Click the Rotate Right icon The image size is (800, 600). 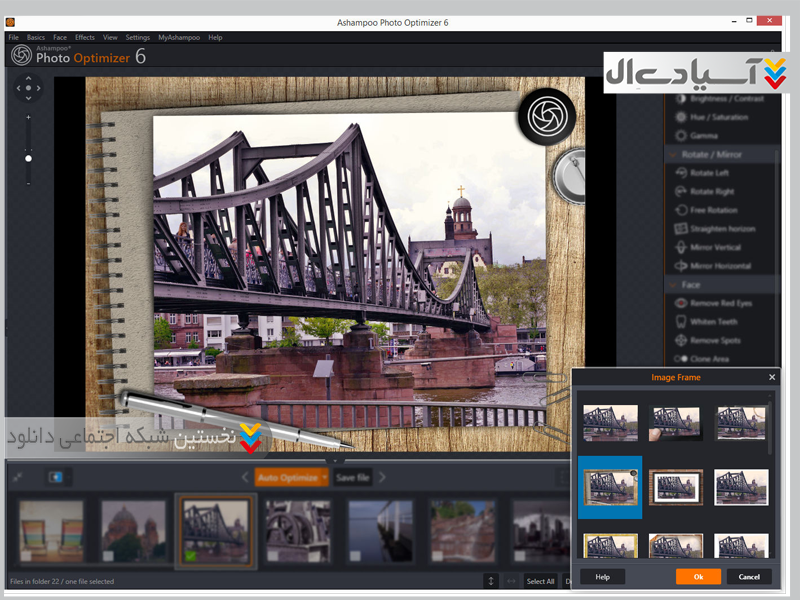[x=681, y=192]
